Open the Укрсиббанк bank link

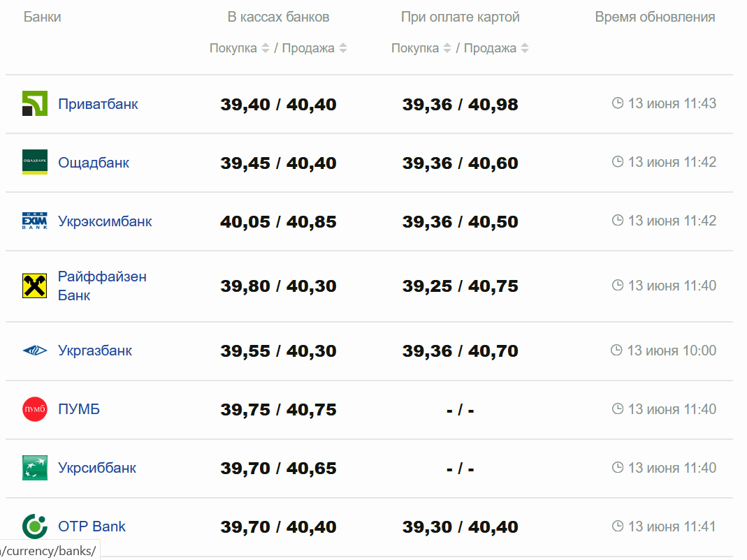(97, 468)
